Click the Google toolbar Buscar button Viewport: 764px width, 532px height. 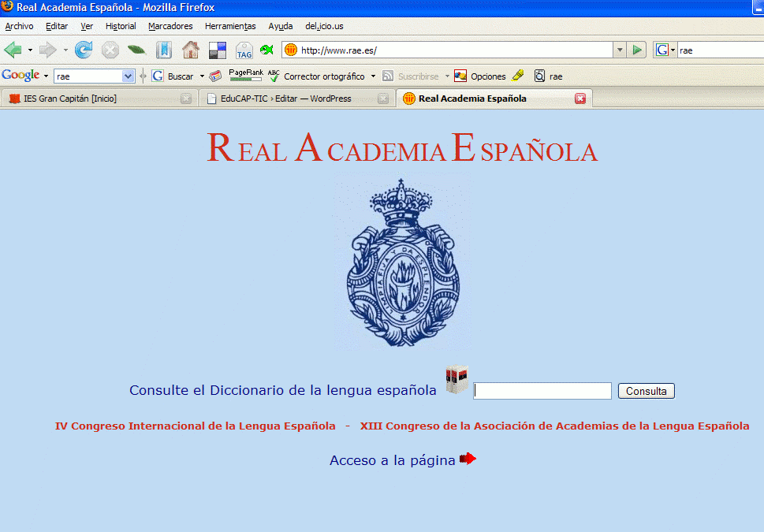[x=173, y=76]
